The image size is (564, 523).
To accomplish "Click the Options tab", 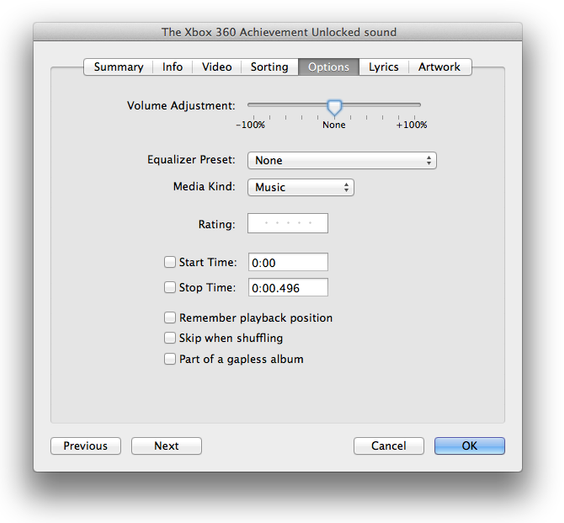I will [328, 67].
